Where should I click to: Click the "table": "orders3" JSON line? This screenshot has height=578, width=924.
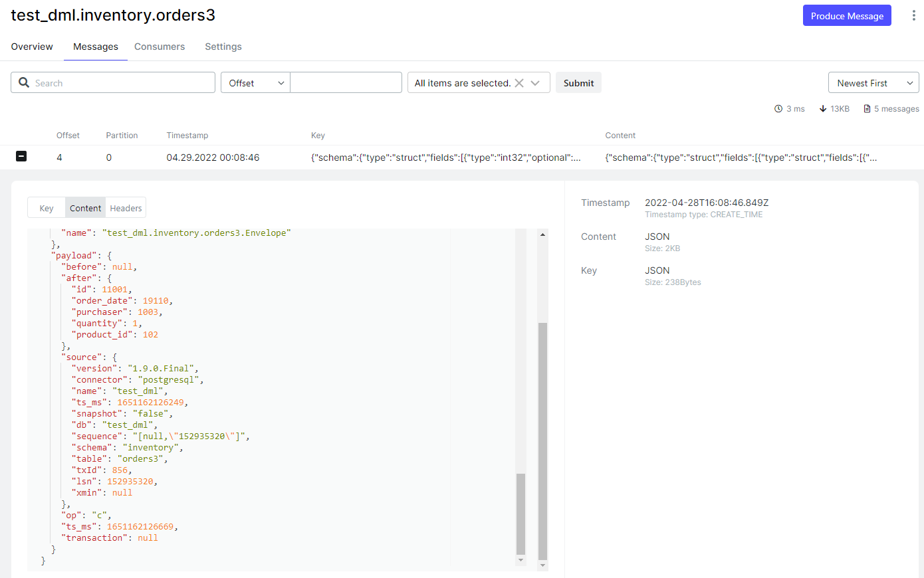(x=120, y=458)
